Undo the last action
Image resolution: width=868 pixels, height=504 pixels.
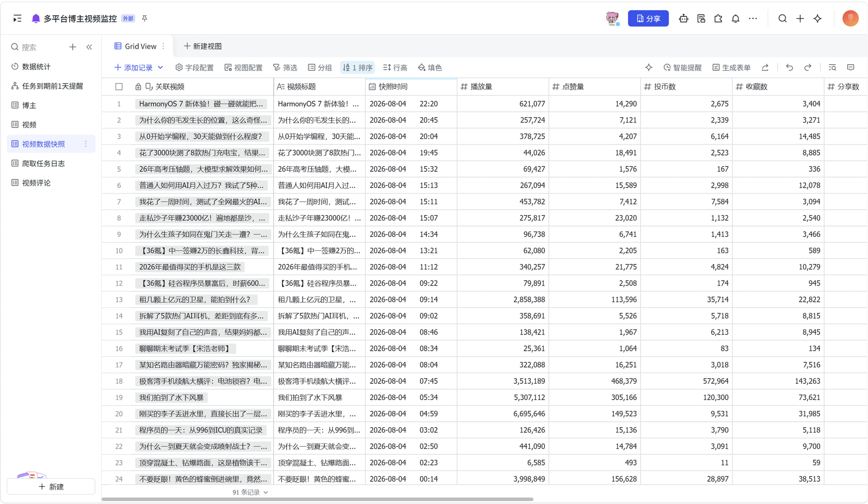[789, 67]
